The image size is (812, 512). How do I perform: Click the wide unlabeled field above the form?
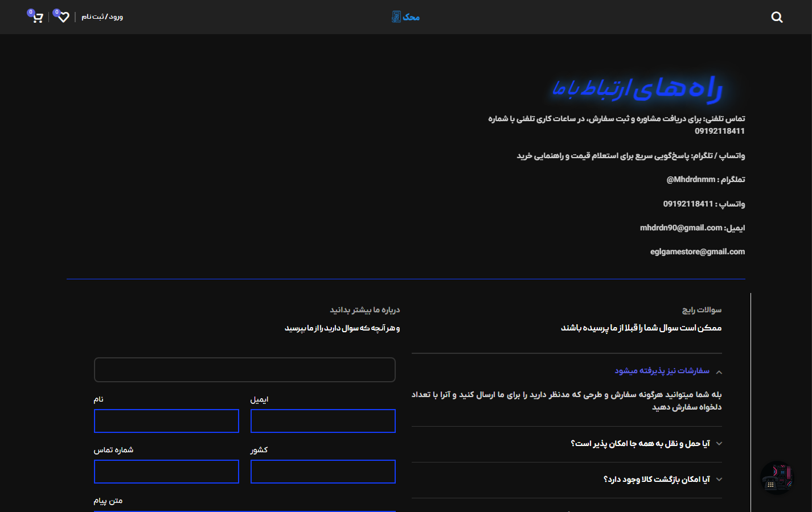(245, 370)
